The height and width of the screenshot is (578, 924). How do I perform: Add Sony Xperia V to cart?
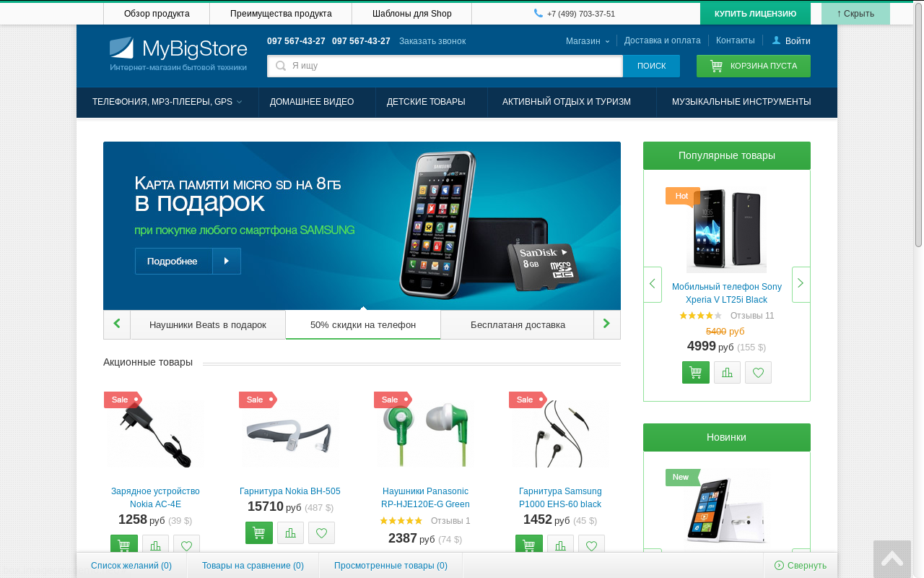point(696,372)
